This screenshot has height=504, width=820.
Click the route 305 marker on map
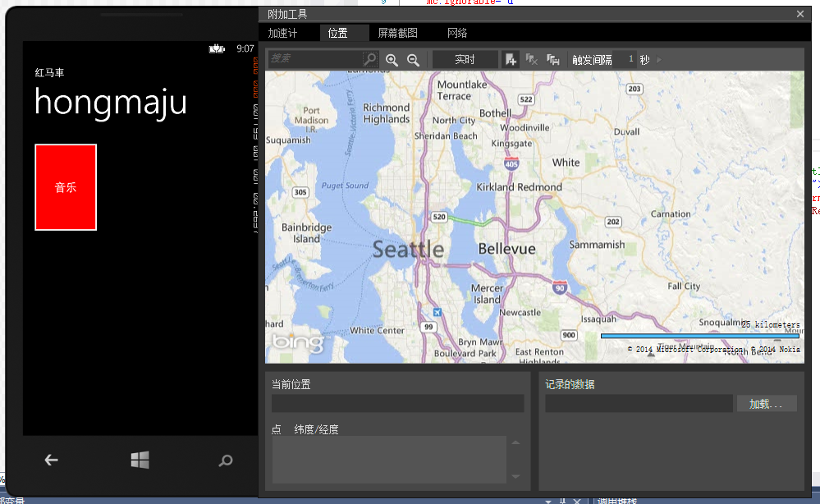[300, 192]
